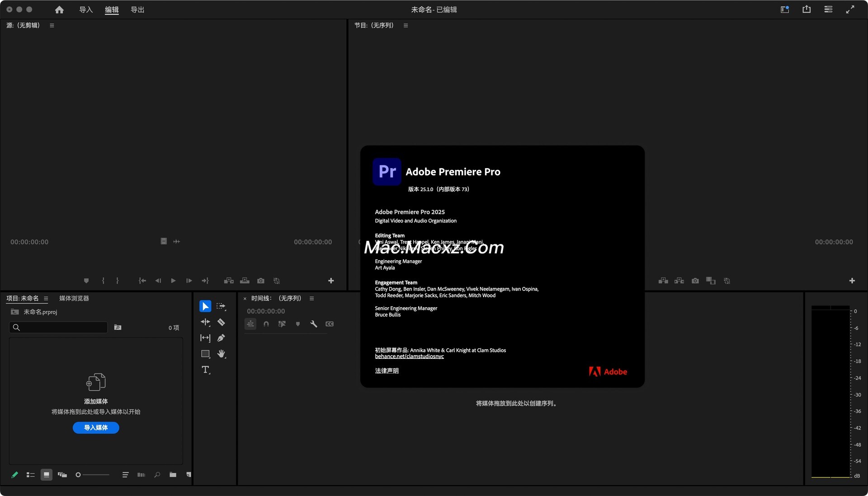Open button editor plus in Source monitor
The image size is (868, 496).
coord(331,281)
